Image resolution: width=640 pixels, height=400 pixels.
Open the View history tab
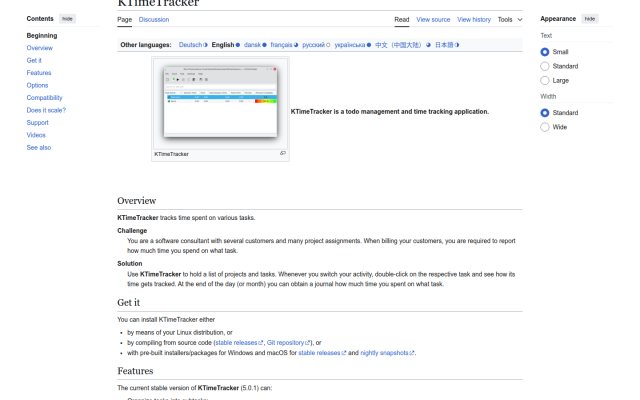(x=474, y=20)
